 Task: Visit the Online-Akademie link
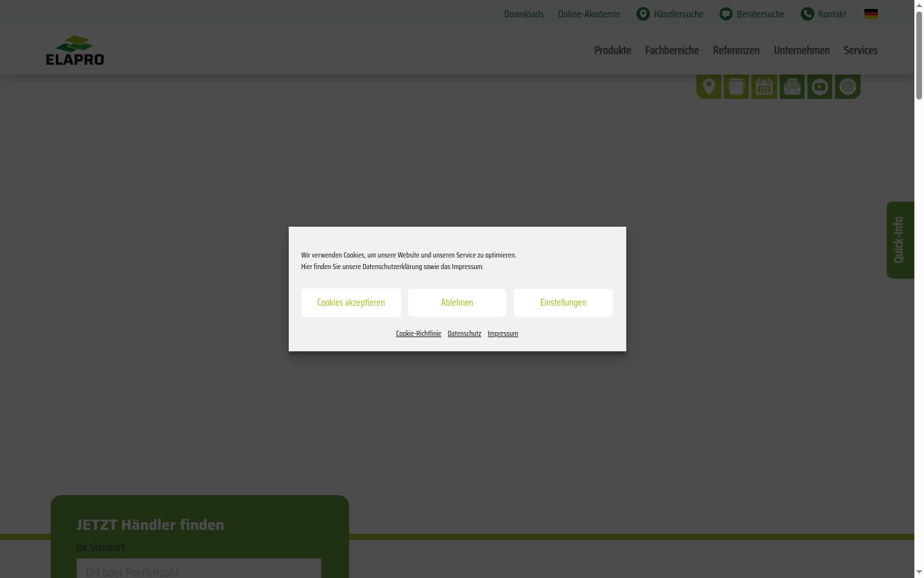589,13
